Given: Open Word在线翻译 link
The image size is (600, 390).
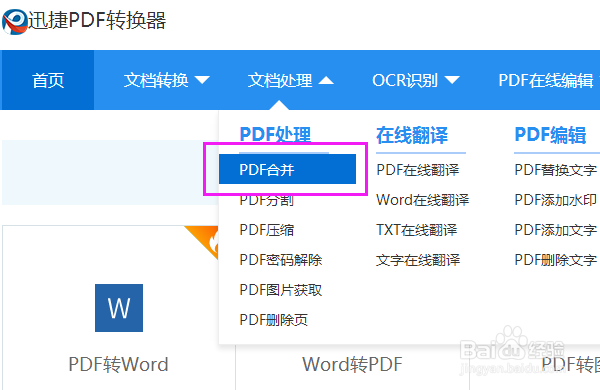Looking at the screenshot, I should click(422, 200).
